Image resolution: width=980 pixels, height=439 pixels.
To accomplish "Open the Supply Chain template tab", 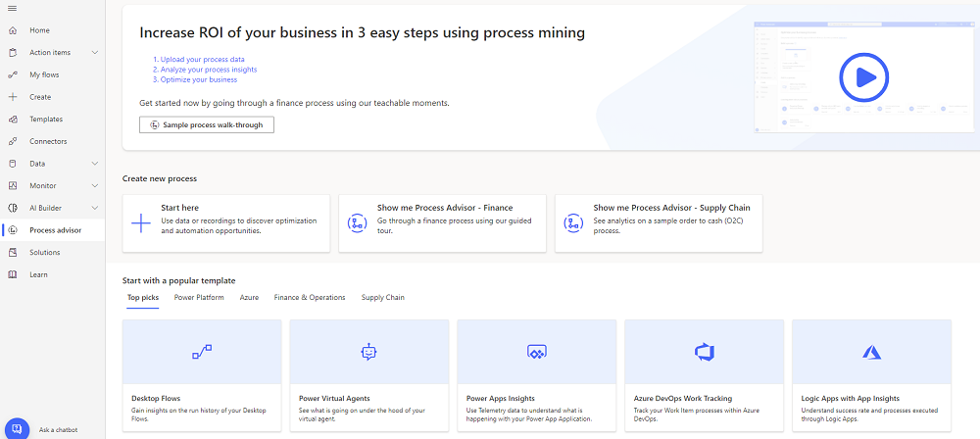I will point(382,297).
